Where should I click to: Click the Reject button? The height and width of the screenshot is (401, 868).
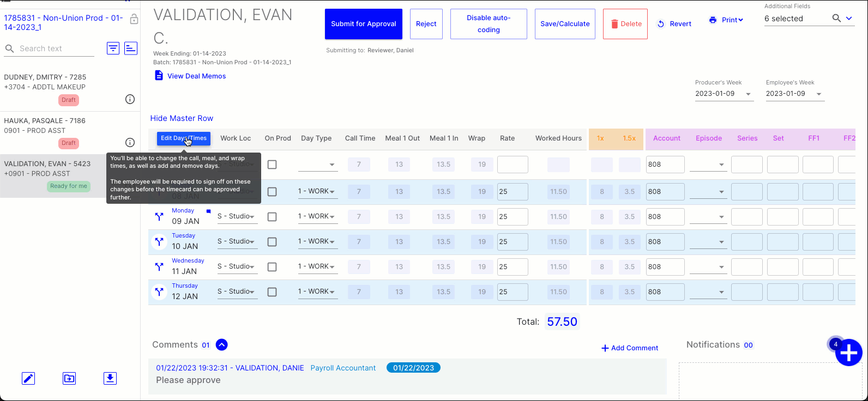(426, 24)
